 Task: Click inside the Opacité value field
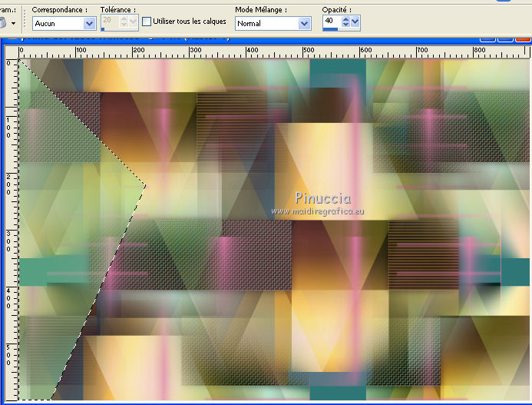tap(331, 21)
